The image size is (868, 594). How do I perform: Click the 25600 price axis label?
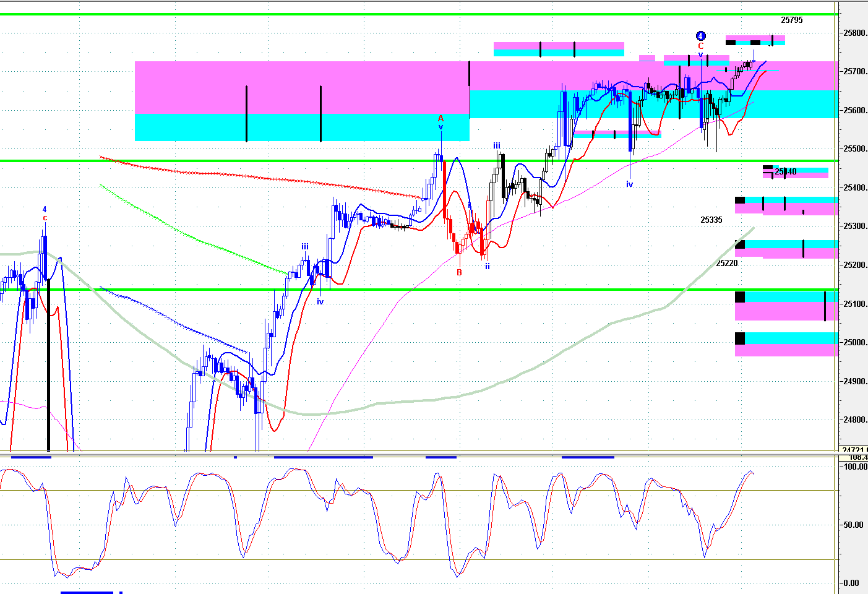point(854,111)
